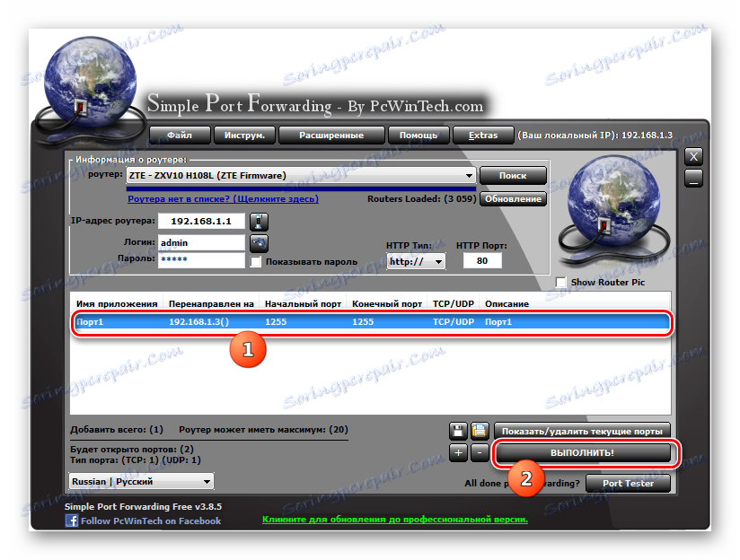This screenshot has width=740, height=560.
Task: Click the load ports list file icon
Action: click(x=480, y=430)
